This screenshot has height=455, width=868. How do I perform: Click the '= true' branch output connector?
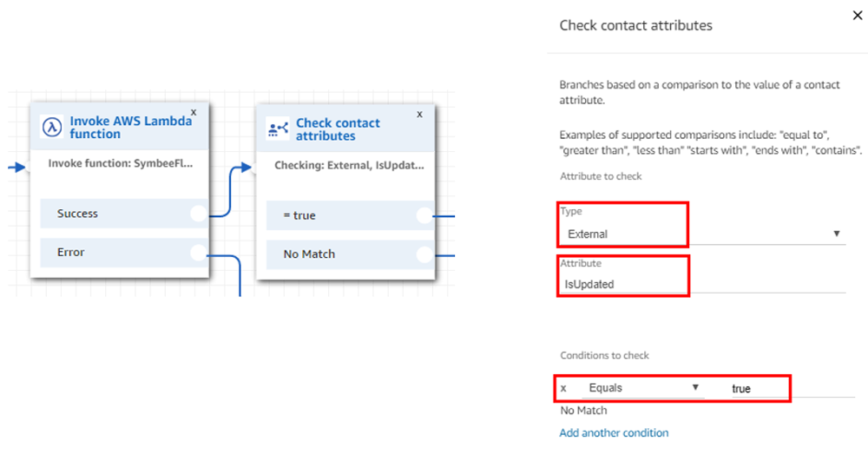click(x=424, y=216)
